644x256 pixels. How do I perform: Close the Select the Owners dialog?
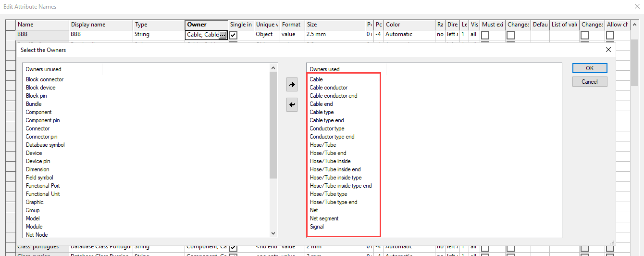pyautogui.click(x=608, y=50)
